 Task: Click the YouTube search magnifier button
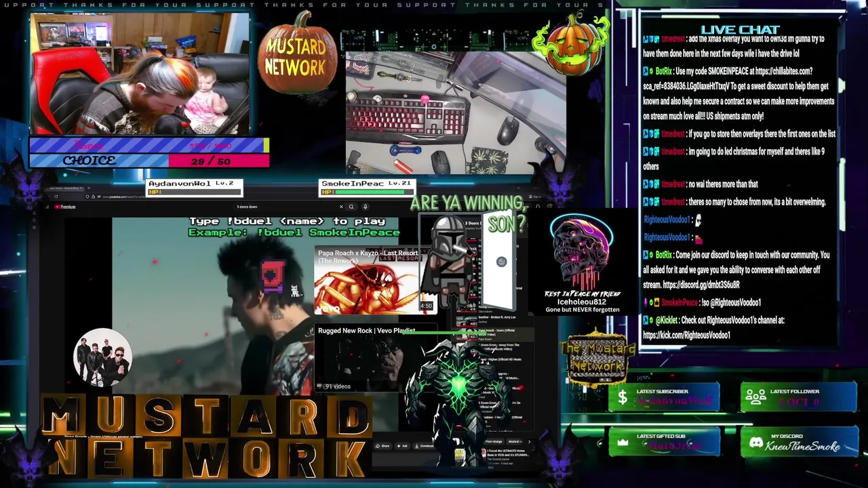351,207
